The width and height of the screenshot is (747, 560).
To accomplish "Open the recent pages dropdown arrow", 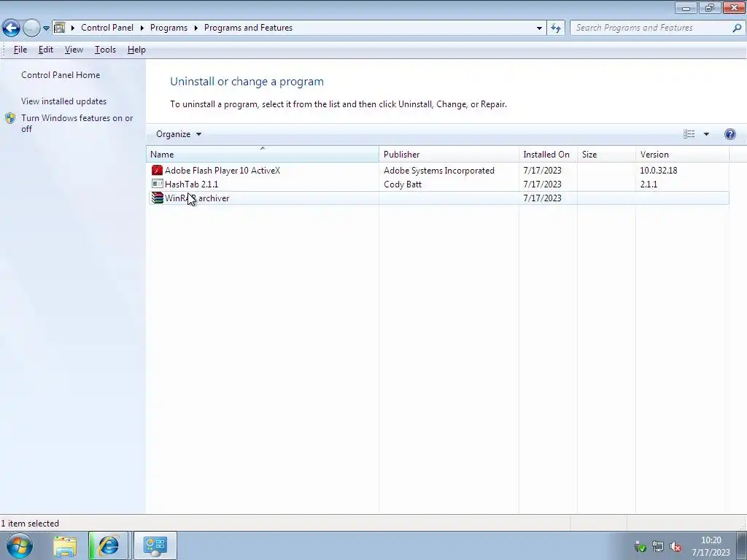I will point(46,28).
